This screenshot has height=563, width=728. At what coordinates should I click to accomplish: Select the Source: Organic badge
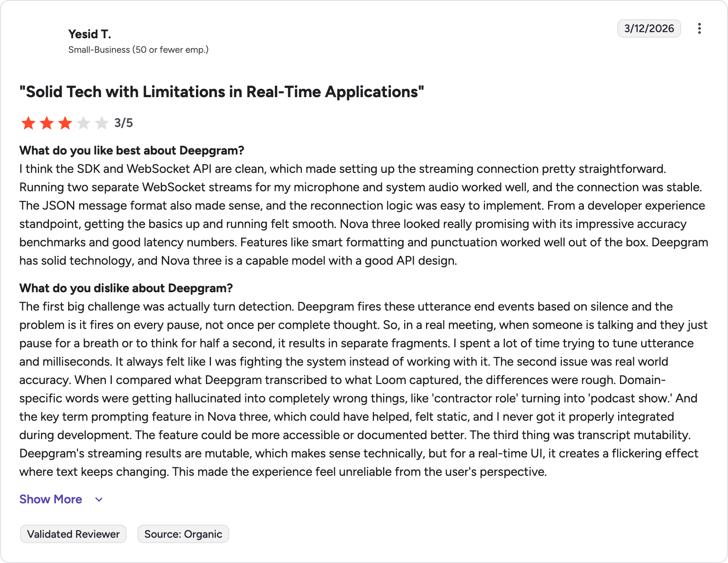(x=183, y=534)
